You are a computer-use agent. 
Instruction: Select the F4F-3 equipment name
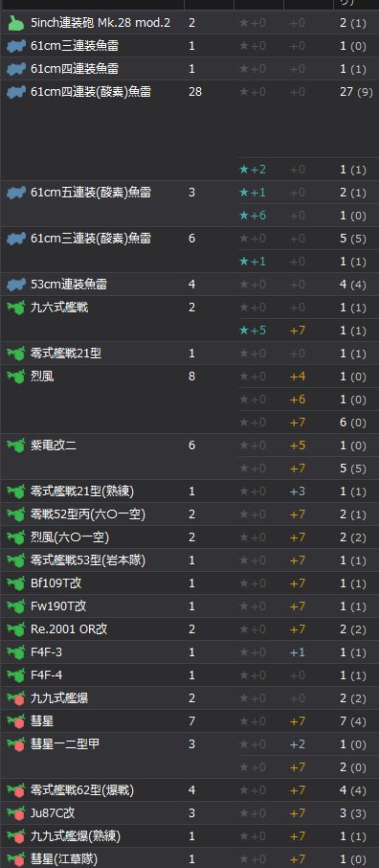(47, 652)
